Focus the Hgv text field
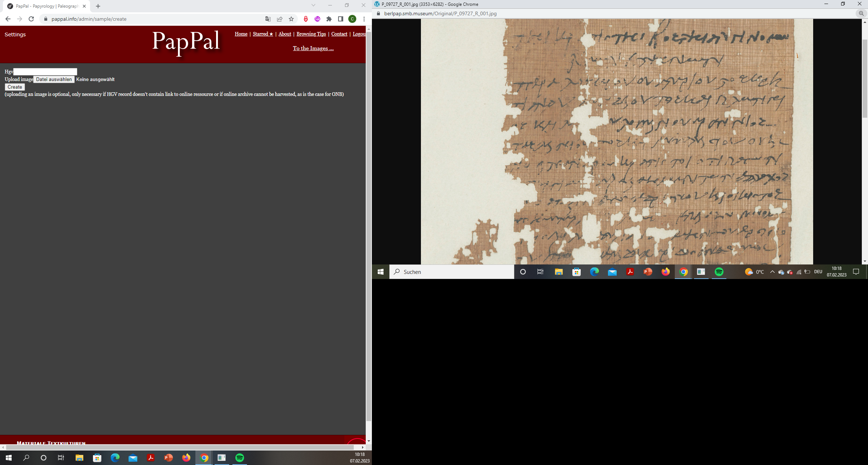This screenshot has height=465, width=868. coord(45,72)
